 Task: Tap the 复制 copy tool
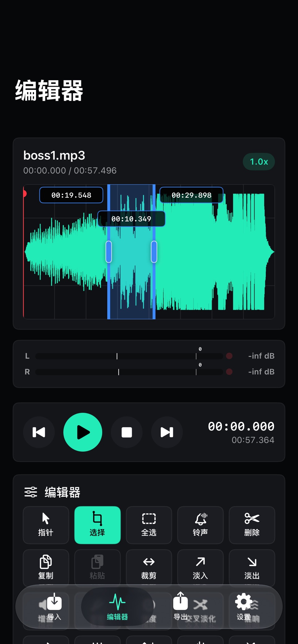tap(46, 568)
